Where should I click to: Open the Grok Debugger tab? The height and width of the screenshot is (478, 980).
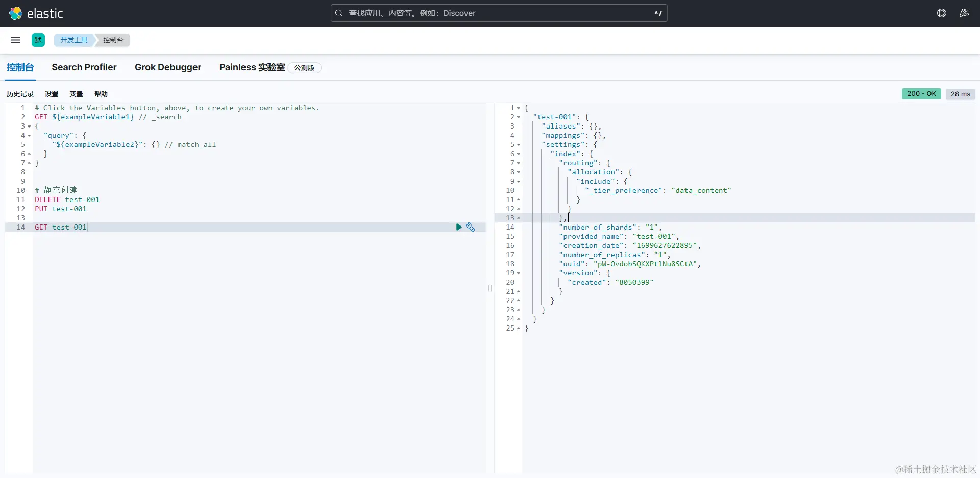click(x=168, y=67)
